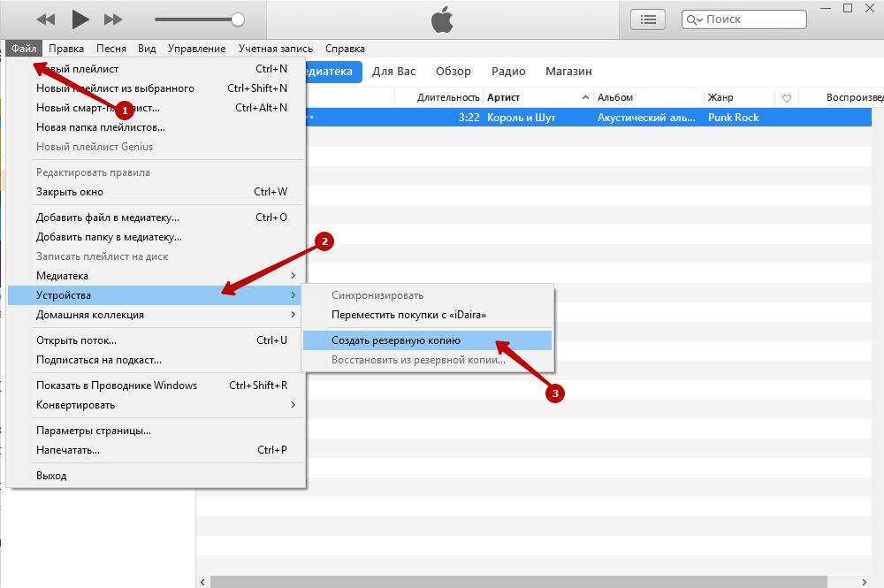
Task: Click Добавить файл в медиатеку
Action: click(x=108, y=218)
